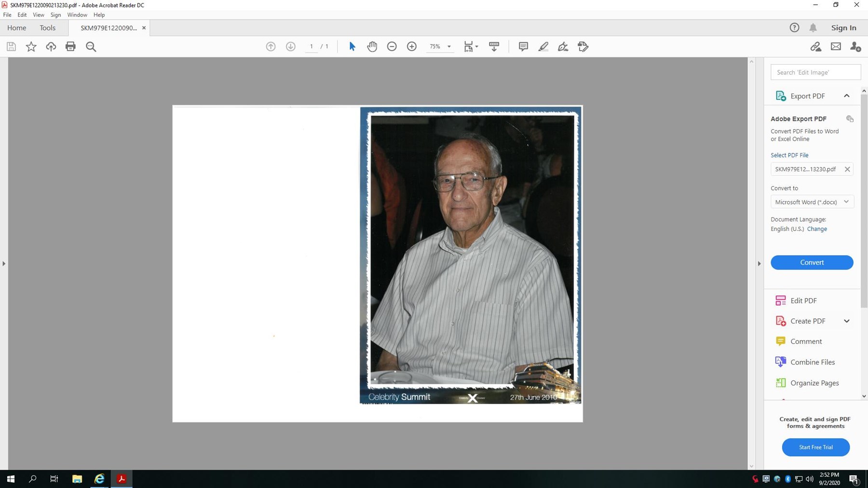Viewport: 868px width, 488px height.
Task: Open File Explorer from the taskbar
Action: pos(77,479)
